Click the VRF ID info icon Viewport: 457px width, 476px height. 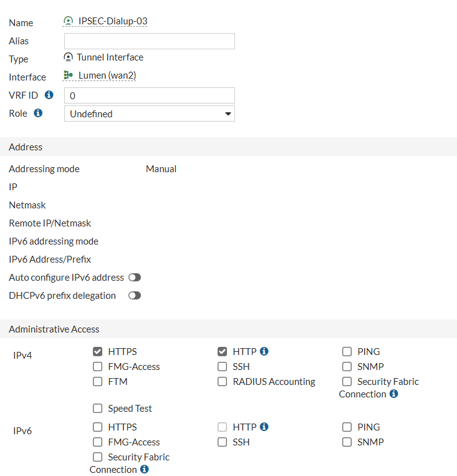click(49, 95)
